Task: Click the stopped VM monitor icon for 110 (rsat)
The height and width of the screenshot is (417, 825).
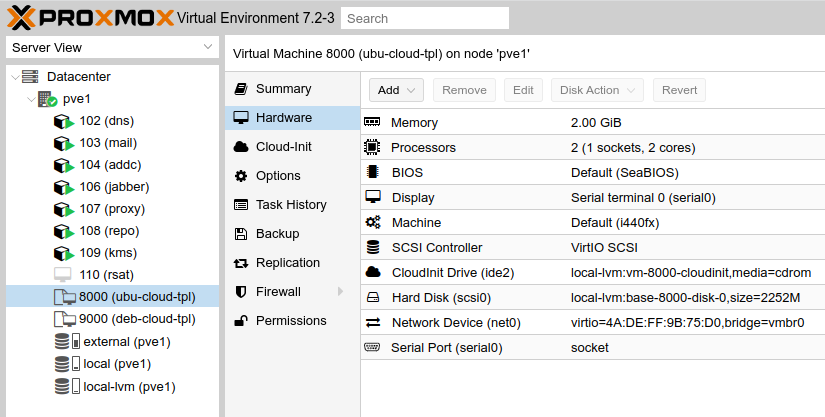Action: tap(63, 274)
